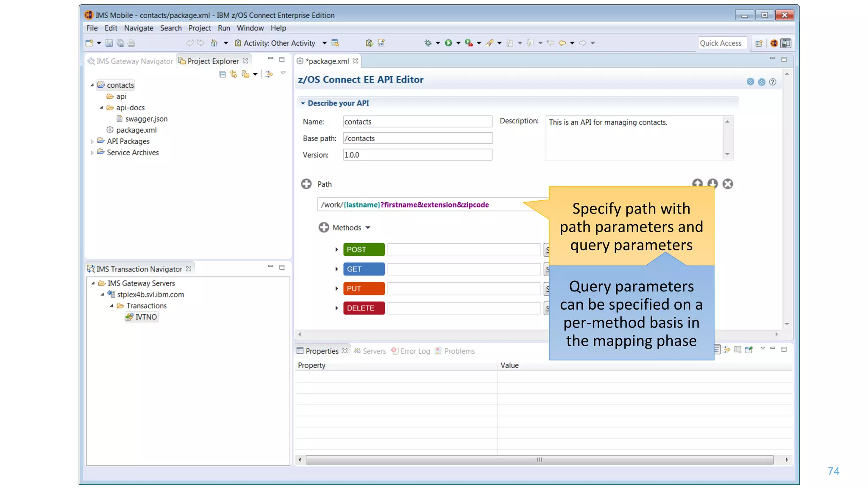Viewport: 868px width, 488px height.
Task: Maximize the IMS Transaction Navigator panel
Action: coord(282,267)
